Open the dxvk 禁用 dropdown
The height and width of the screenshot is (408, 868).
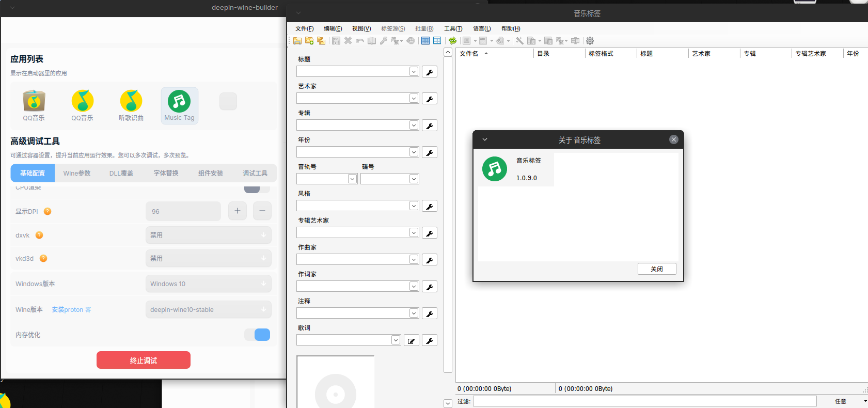click(209, 235)
